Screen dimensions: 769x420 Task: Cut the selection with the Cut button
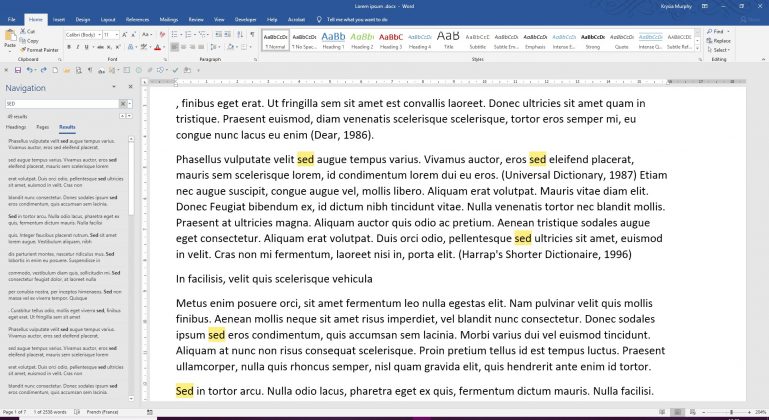click(x=27, y=31)
